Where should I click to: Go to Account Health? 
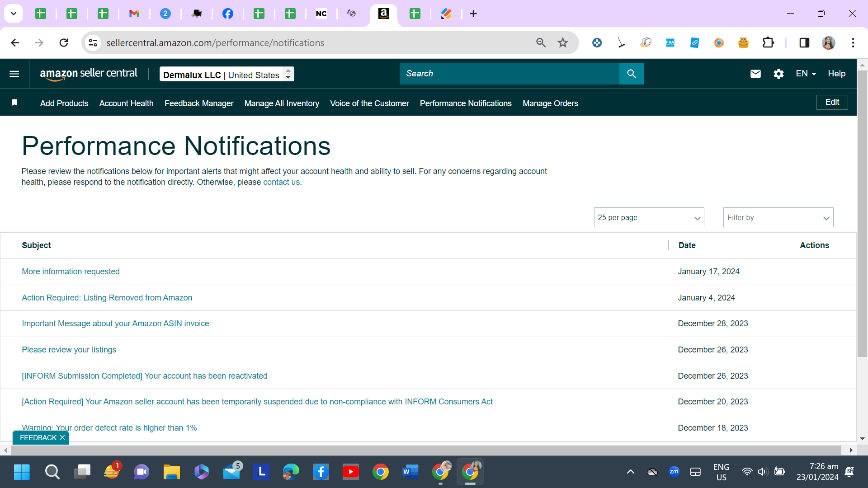pyautogui.click(x=127, y=103)
